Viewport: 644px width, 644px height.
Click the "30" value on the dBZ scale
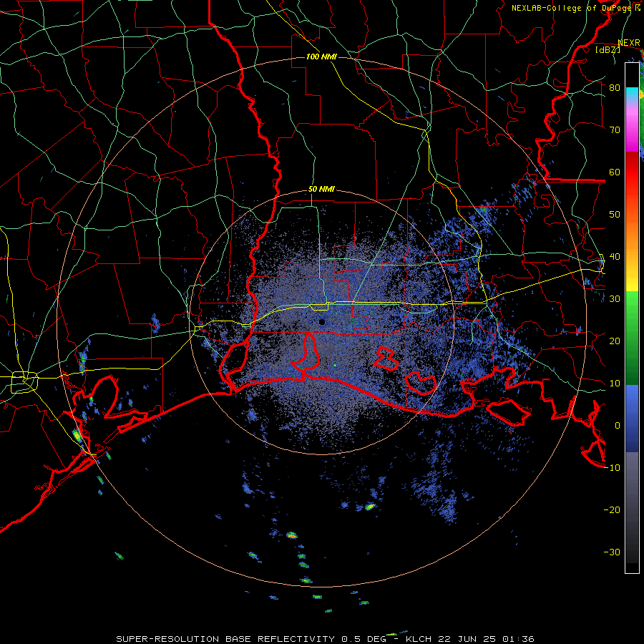tap(615, 299)
